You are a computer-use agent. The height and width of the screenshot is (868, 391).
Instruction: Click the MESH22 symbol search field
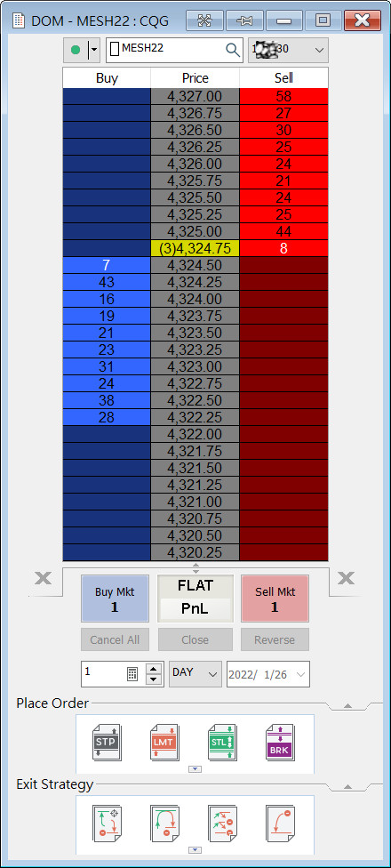175,50
